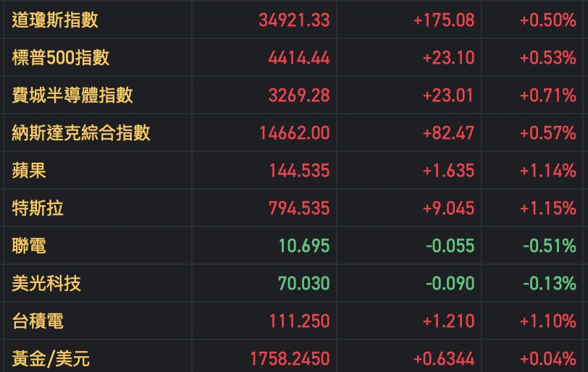This screenshot has height=372, width=588.
Task: Click the 黃金/美元 quote name
Action: tap(51, 358)
